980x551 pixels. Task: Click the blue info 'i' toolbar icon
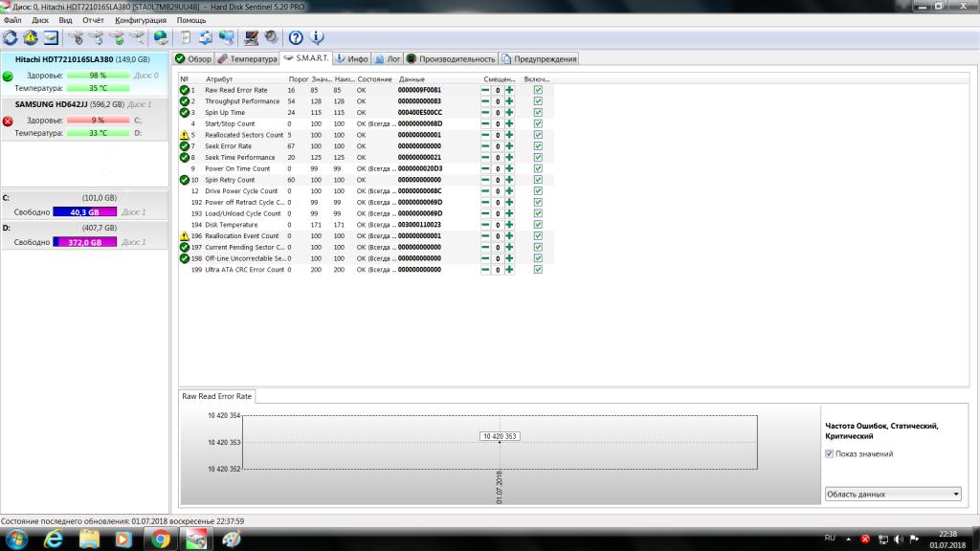click(x=316, y=38)
